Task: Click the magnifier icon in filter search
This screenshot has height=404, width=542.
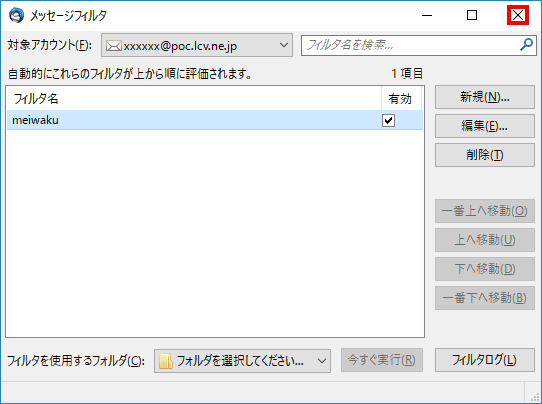Action: pos(526,45)
